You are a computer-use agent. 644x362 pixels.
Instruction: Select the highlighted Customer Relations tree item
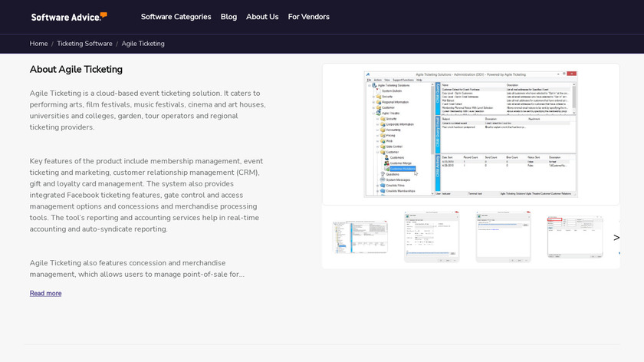[x=402, y=169]
